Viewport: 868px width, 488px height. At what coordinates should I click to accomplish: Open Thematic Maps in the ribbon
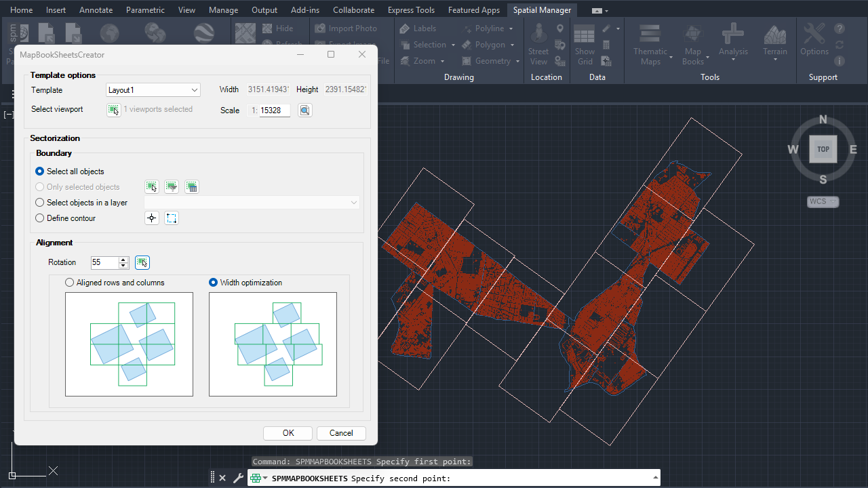(650, 45)
